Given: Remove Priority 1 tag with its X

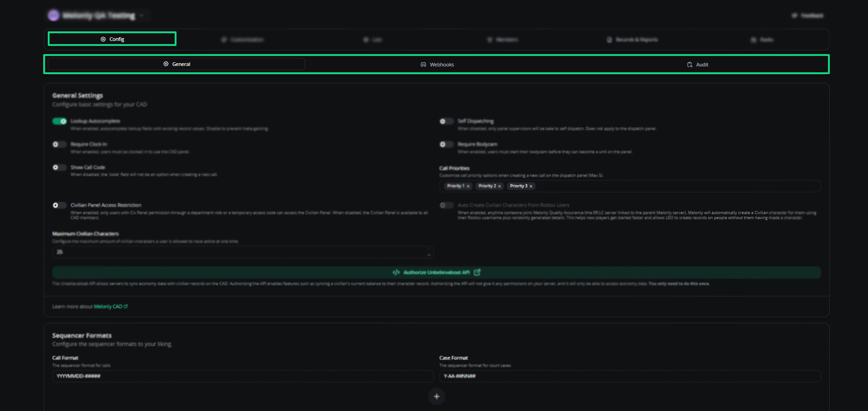Looking at the screenshot, I should [468, 186].
